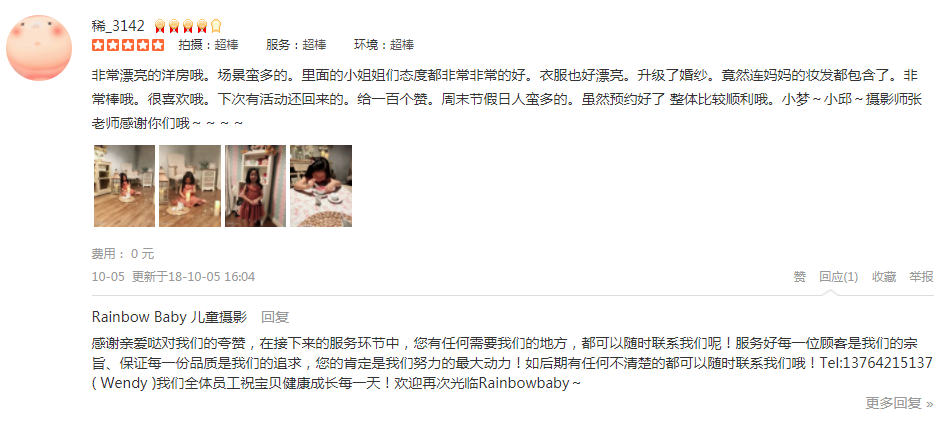Image resolution: width=945 pixels, height=433 pixels.
Task: Click 回复 next to Rainbow Baby
Action: (275, 317)
